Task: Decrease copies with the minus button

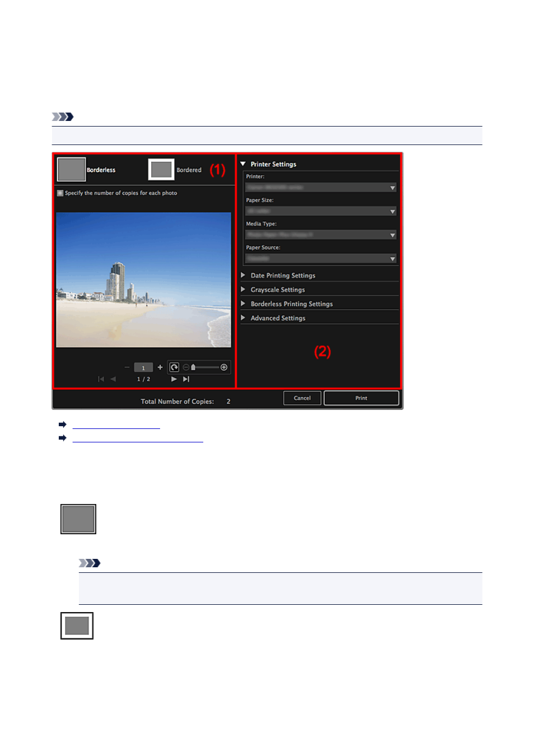Action: click(x=127, y=367)
